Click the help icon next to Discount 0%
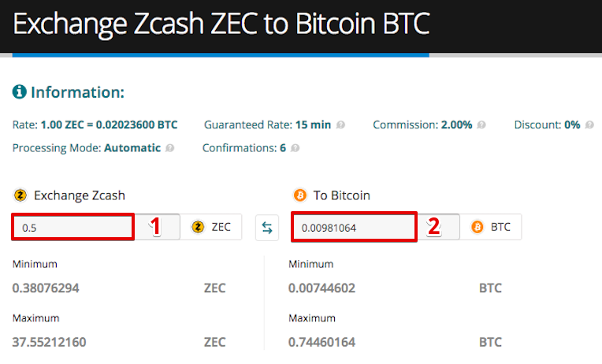Viewport: 602px width, 364px height. tap(589, 124)
